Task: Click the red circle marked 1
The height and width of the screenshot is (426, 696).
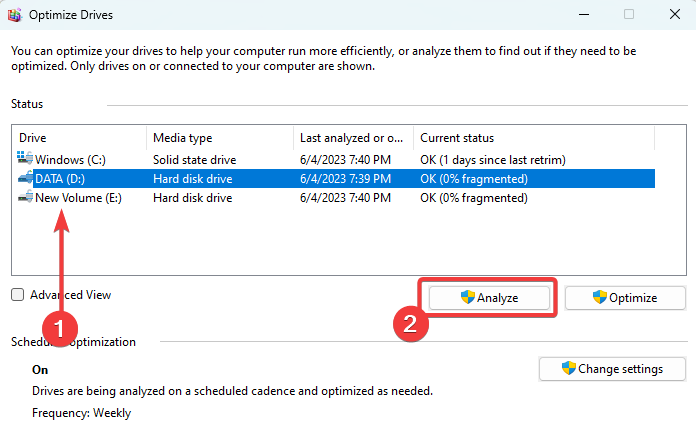Action: click(x=63, y=327)
